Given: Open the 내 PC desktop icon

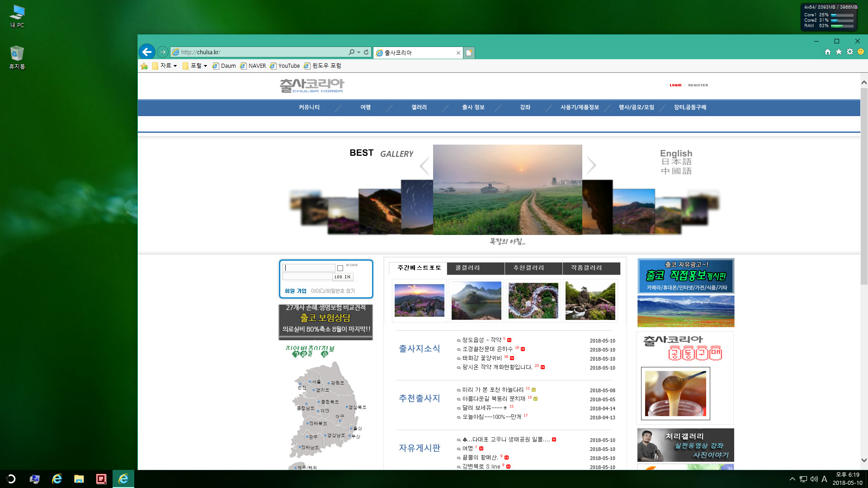Looking at the screenshot, I should coord(17,16).
